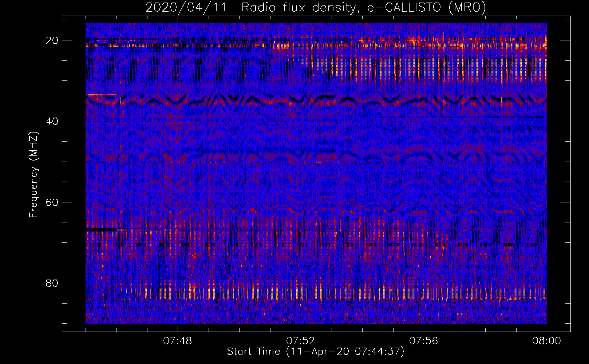Viewport: 589px width, 364px height.
Task: Click the 40 MHz frequency tick label
Action: pos(52,121)
